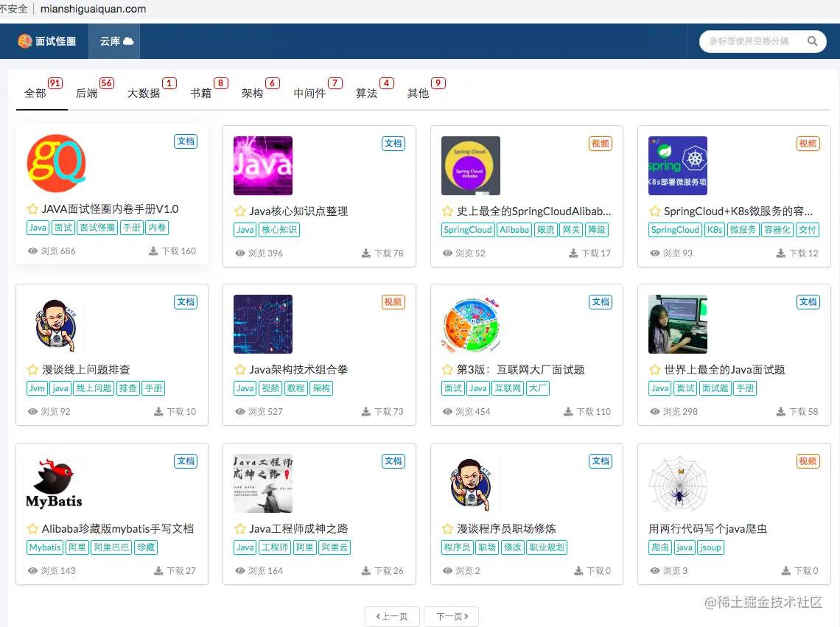Open the 算法 tab

coord(367,94)
